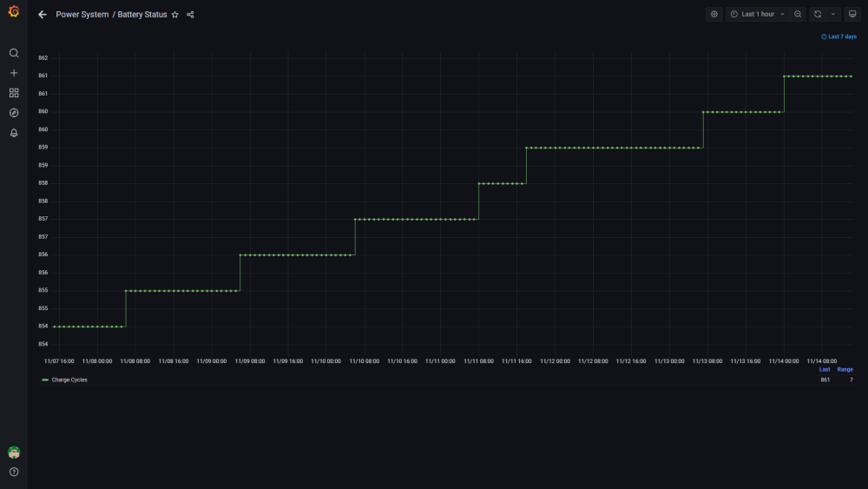Click the Power System breadcrumb
868x489 pixels.
[x=82, y=15]
